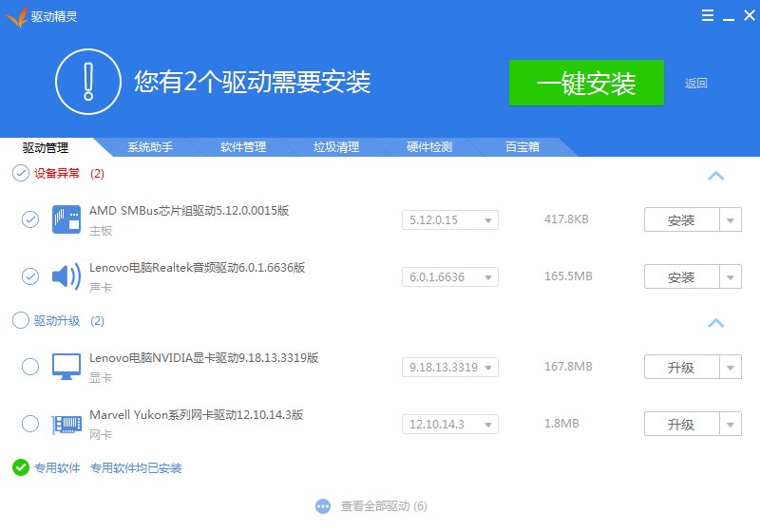Click the blue ellipsis icon beside 查看全部驱动
This screenshot has height=532, width=760.
[x=323, y=506]
